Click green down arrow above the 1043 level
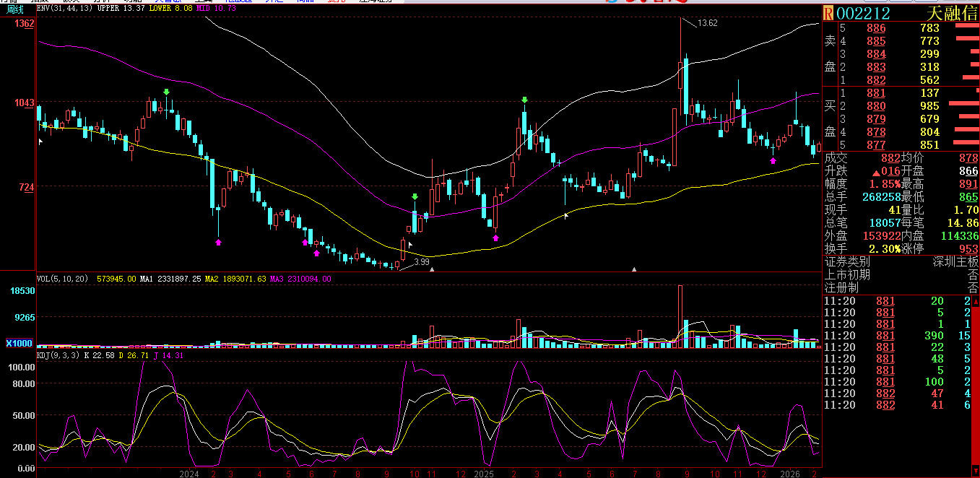 pos(167,92)
